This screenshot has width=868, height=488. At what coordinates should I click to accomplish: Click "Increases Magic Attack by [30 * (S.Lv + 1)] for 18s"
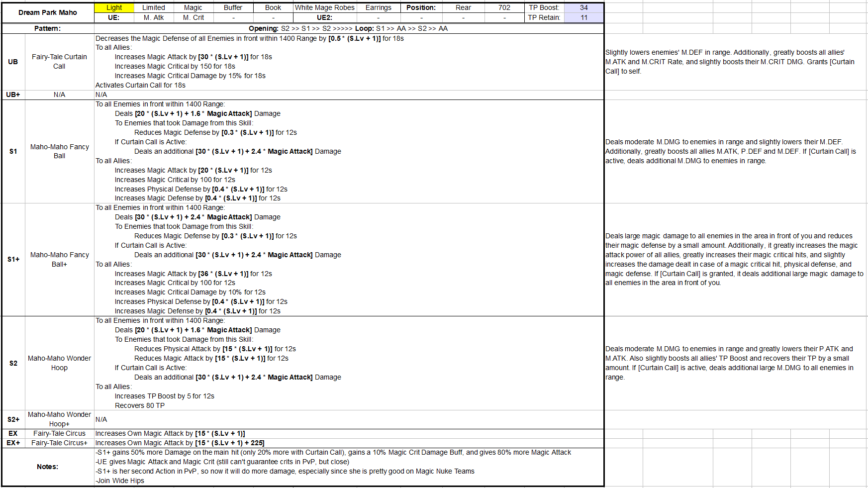coord(193,57)
